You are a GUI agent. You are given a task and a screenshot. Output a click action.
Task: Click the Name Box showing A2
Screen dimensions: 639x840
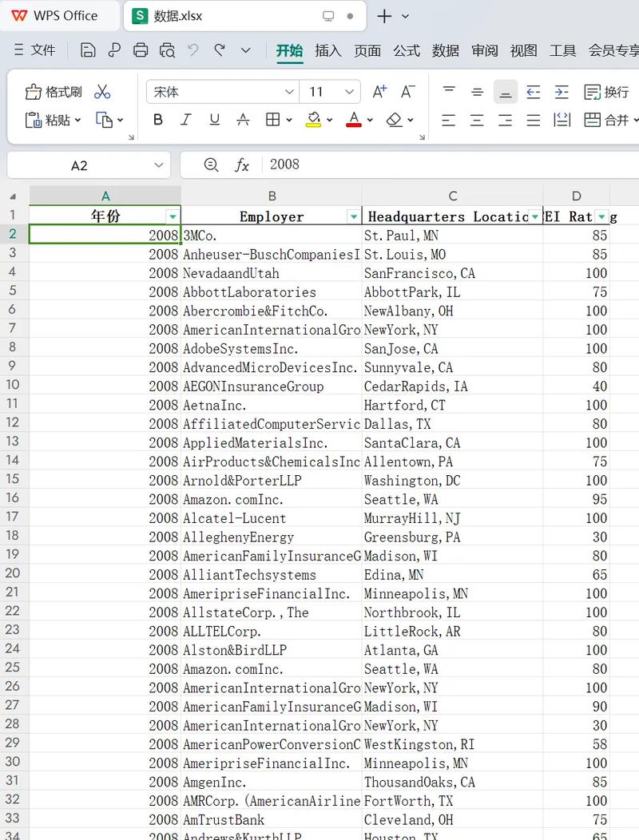(79, 165)
